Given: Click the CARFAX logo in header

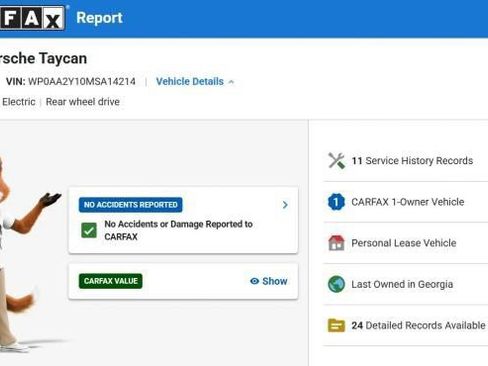Looking at the screenshot, I should coord(32,18).
